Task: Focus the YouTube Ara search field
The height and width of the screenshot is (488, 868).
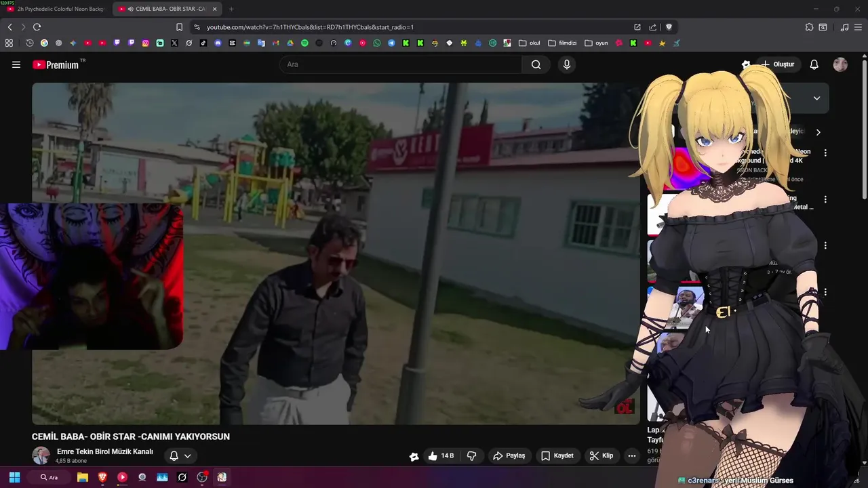Action: (401, 64)
